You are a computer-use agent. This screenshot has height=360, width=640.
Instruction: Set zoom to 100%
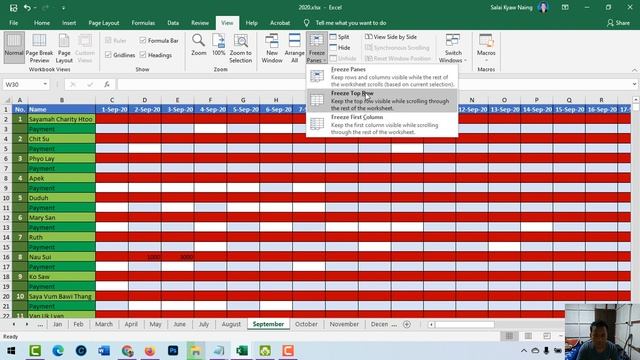point(218,45)
